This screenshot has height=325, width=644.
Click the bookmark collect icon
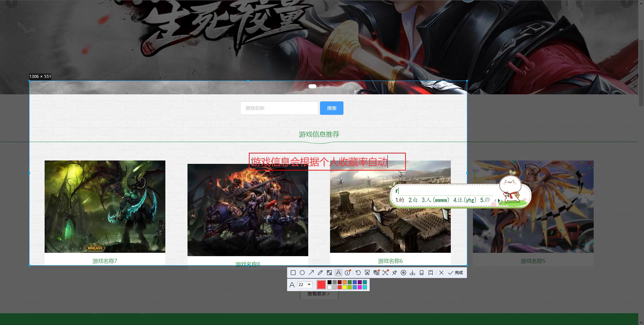click(431, 273)
